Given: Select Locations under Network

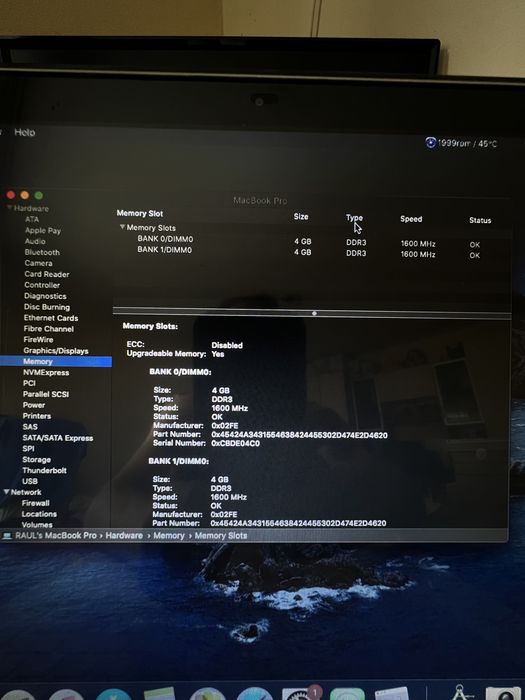Looking at the screenshot, I should (x=39, y=514).
